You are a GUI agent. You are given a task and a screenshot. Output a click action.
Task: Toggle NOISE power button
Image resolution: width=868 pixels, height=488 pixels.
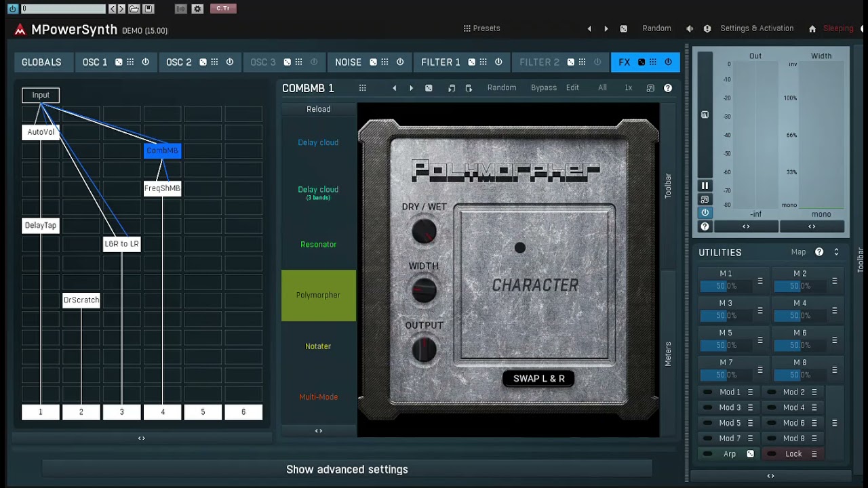pyautogui.click(x=400, y=62)
